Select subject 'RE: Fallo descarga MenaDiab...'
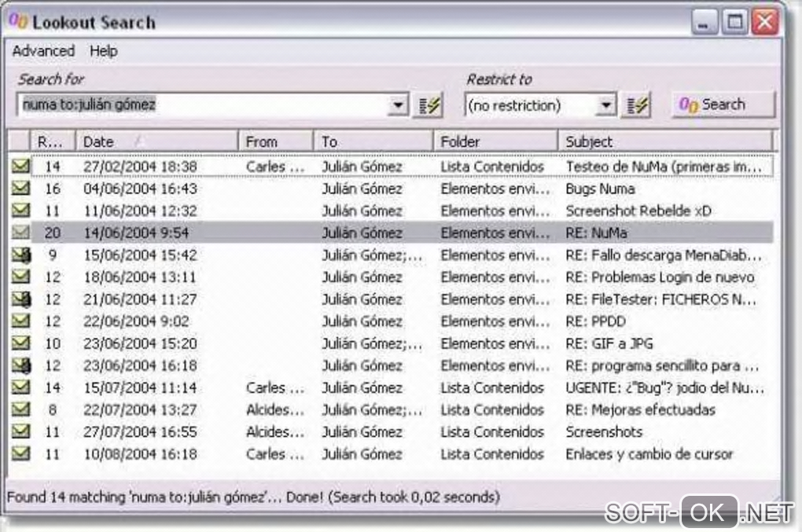This screenshot has height=532, width=802. tap(664, 255)
